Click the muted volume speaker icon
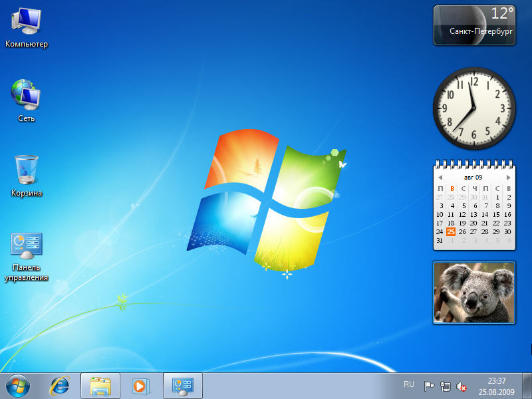Viewport: 532px width, 399px height. [x=461, y=386]
